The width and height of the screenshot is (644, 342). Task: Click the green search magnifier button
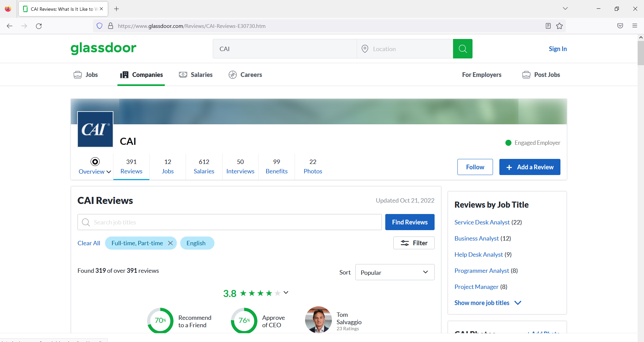coord(462,49)
